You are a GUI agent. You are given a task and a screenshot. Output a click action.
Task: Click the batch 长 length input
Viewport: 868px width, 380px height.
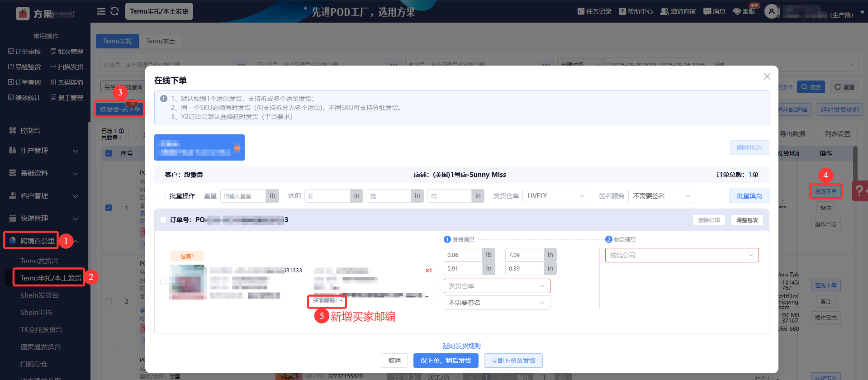(x=327, y=196)
